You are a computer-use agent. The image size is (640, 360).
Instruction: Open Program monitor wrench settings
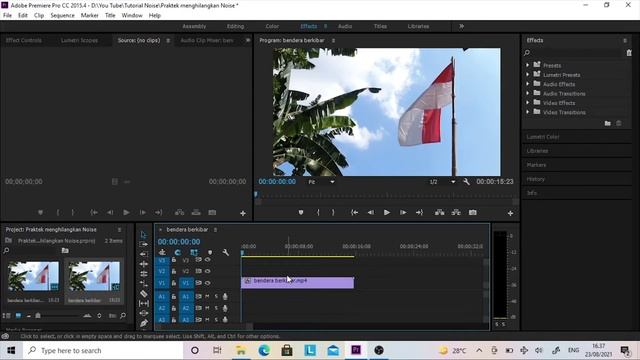tap(466, 182)
